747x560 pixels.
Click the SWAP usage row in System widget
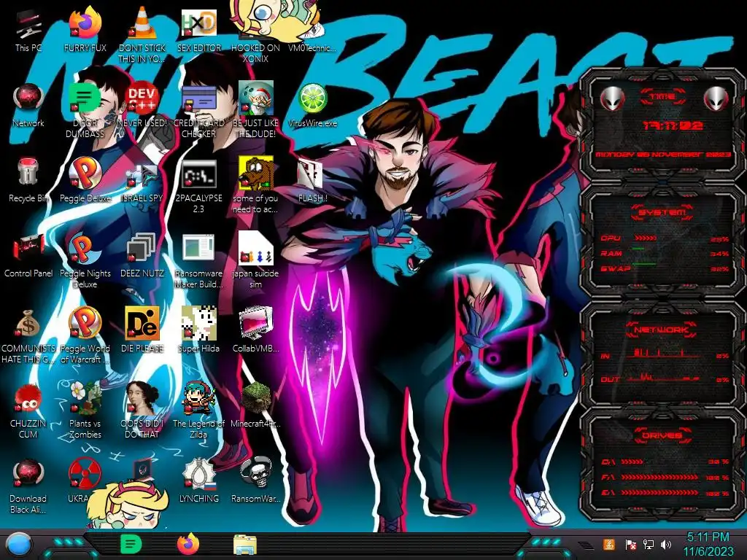[664, 268]
